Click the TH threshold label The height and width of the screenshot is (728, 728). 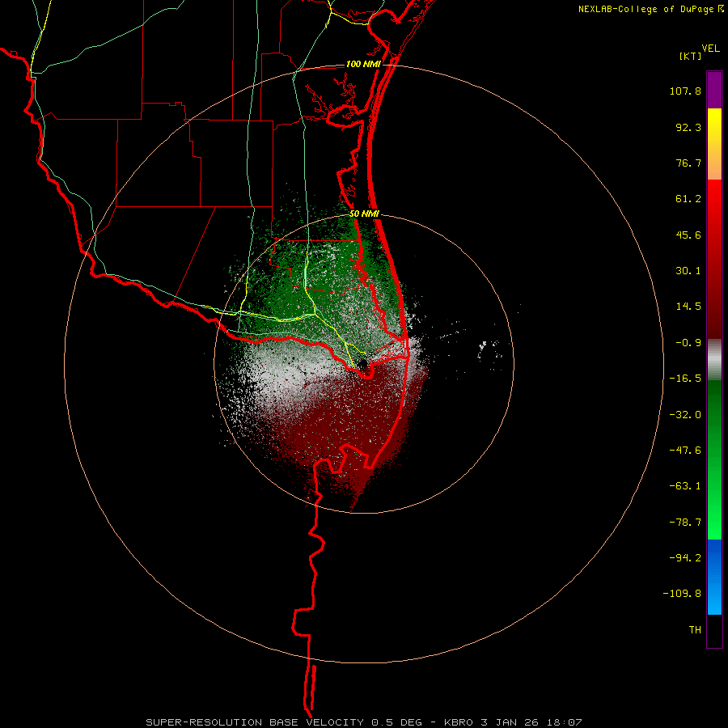695,630
